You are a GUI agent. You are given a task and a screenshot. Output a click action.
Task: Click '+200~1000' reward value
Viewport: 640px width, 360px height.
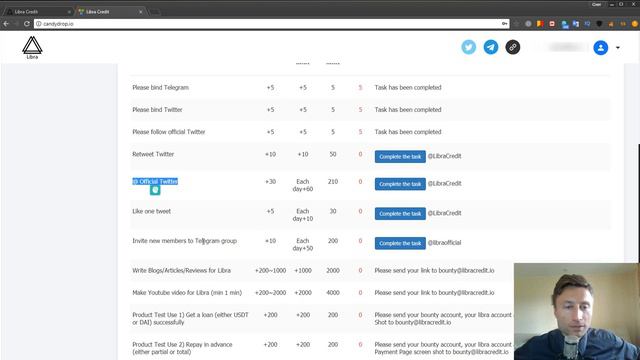pos(270,270)
